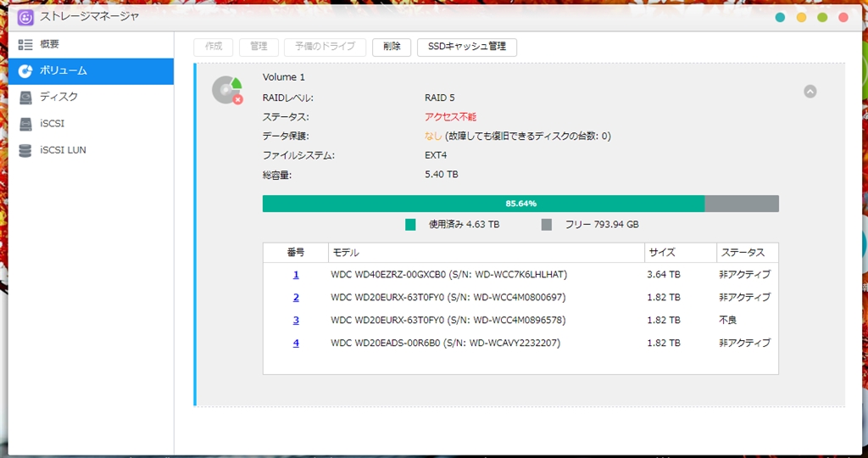Click the gray フリー legend swatch
The image size is (868, 458).
pos(547,225)
